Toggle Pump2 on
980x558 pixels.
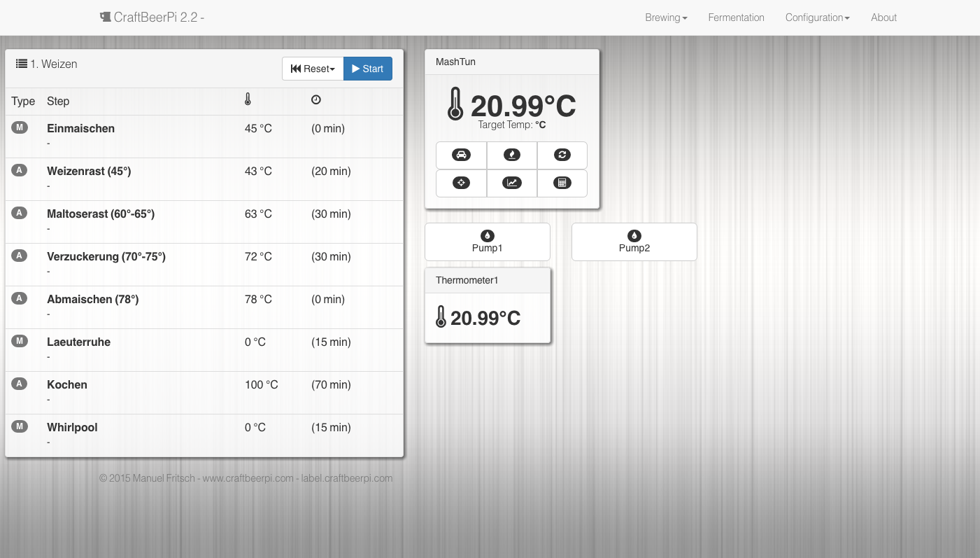[x=634, y=242]
